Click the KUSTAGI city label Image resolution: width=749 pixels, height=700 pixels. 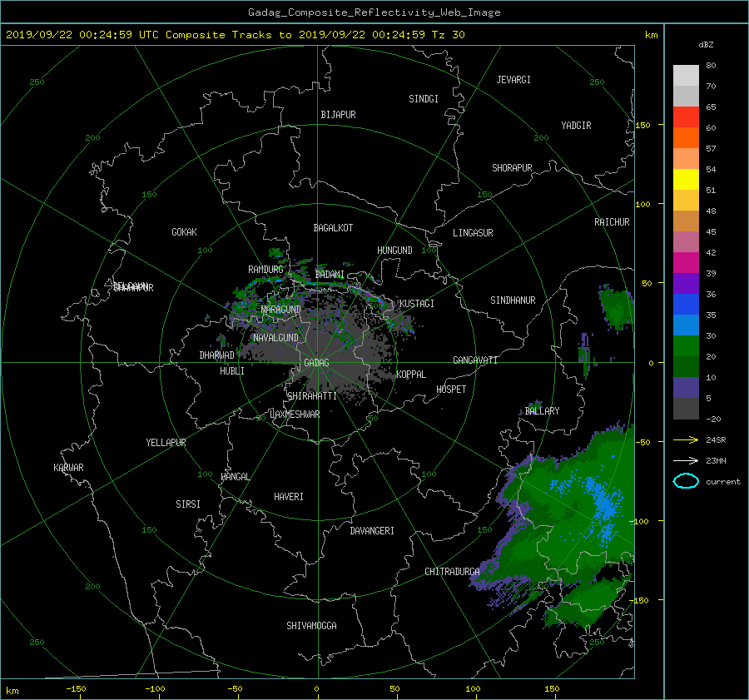pyautogui.click(x=417, y=304)
